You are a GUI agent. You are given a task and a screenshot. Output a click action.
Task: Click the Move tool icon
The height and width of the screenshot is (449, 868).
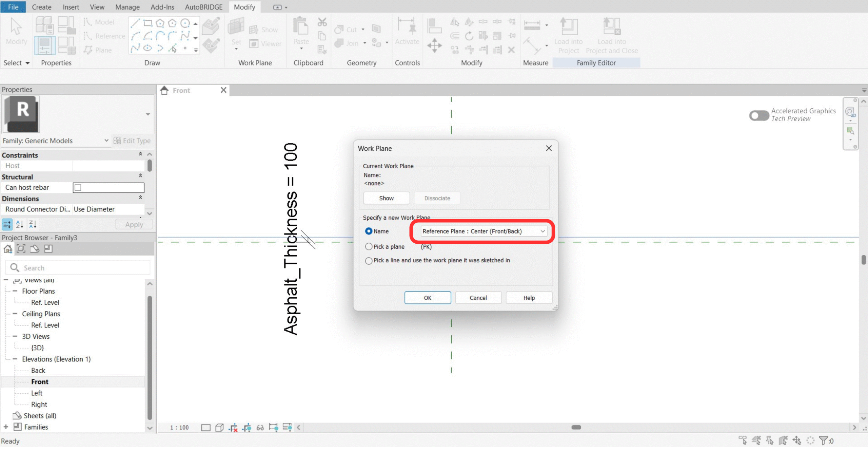pos(434,45)
